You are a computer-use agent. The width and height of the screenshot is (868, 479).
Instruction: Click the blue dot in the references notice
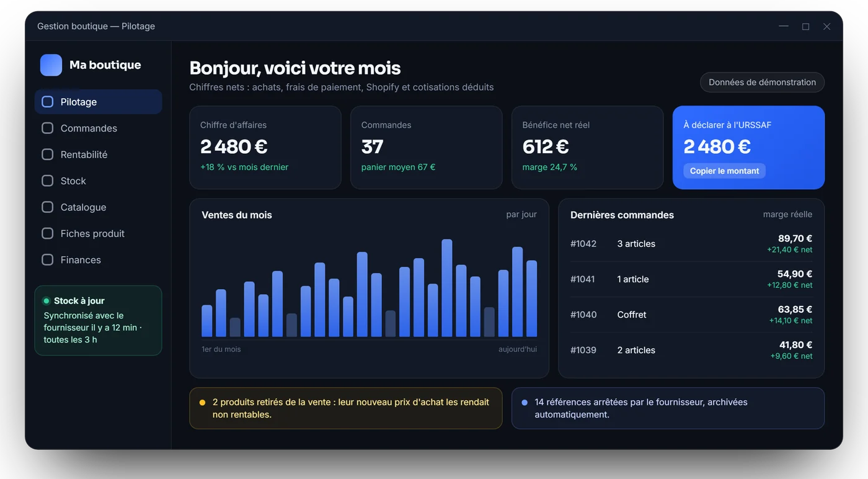(x=525, y=402)
